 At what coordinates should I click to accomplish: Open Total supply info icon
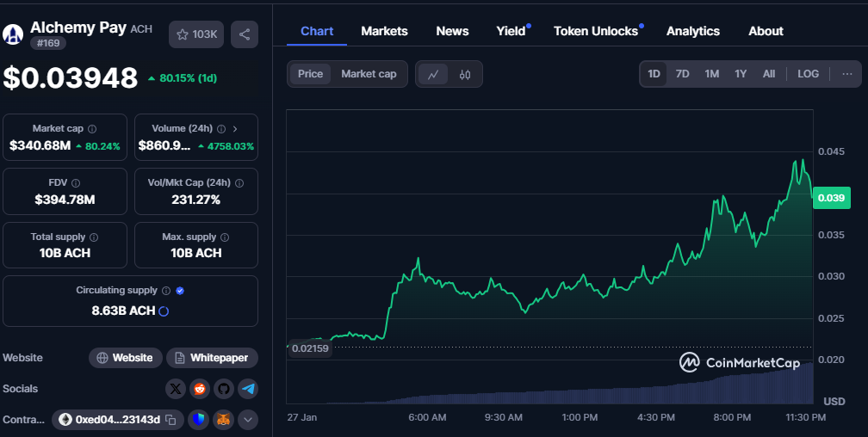pos(94,237)
